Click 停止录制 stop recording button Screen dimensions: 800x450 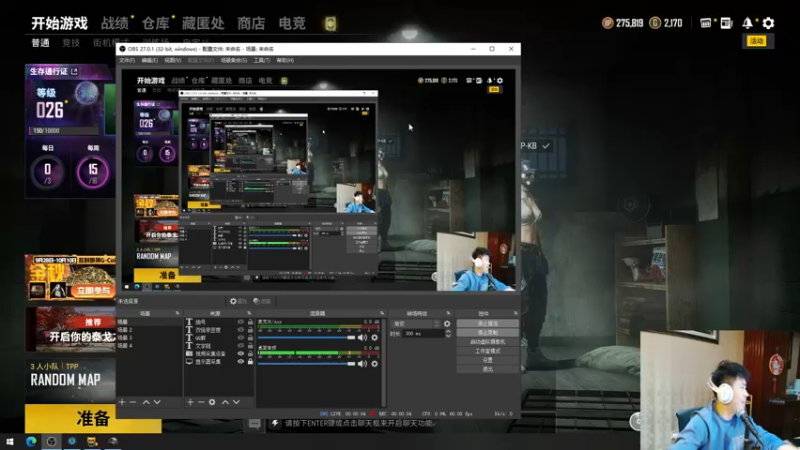[x=488, y=333]
